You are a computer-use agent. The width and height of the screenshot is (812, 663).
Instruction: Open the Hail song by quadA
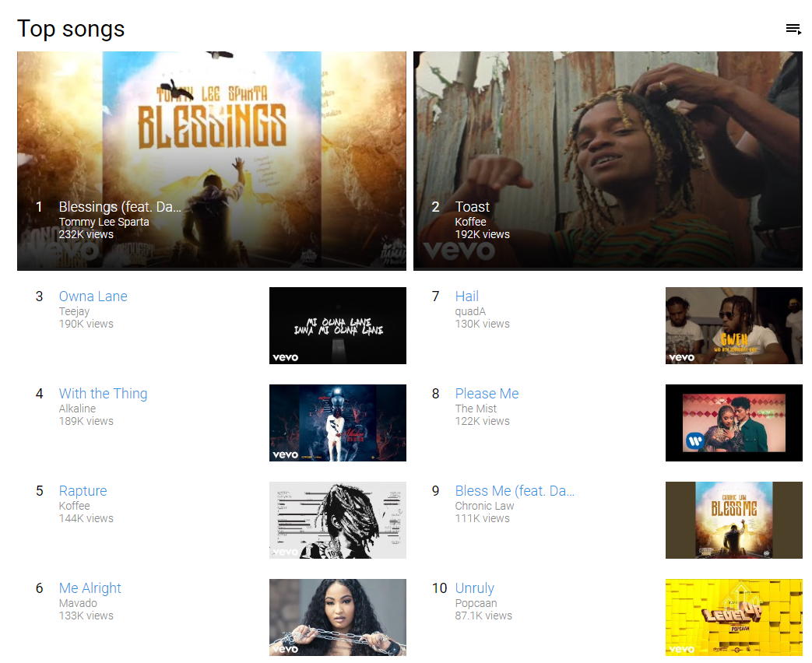click(466, 296)
